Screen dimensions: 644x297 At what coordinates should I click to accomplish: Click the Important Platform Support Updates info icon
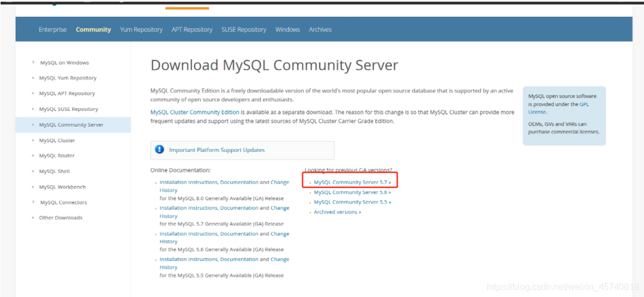[159, 150]
